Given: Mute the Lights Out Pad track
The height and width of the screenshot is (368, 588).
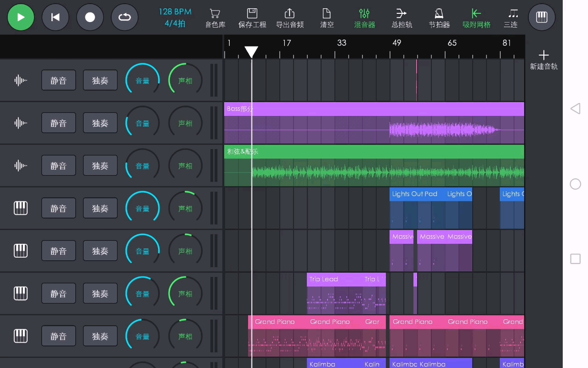Looking at the screenshot, I should click(58, 208).
